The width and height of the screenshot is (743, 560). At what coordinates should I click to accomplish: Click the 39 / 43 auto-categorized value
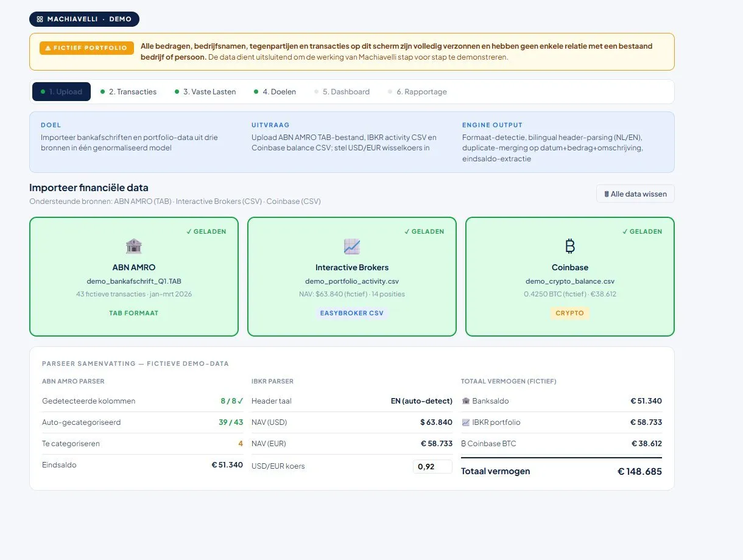tap(231, 422)
